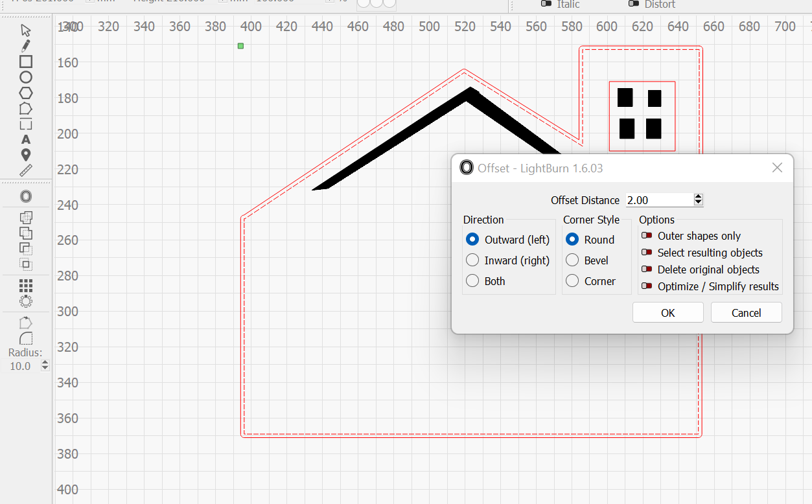This screenshot has width=812, height=504.
Task: Open the Offset Distance dropdown
Action: (x=698, y=200)
